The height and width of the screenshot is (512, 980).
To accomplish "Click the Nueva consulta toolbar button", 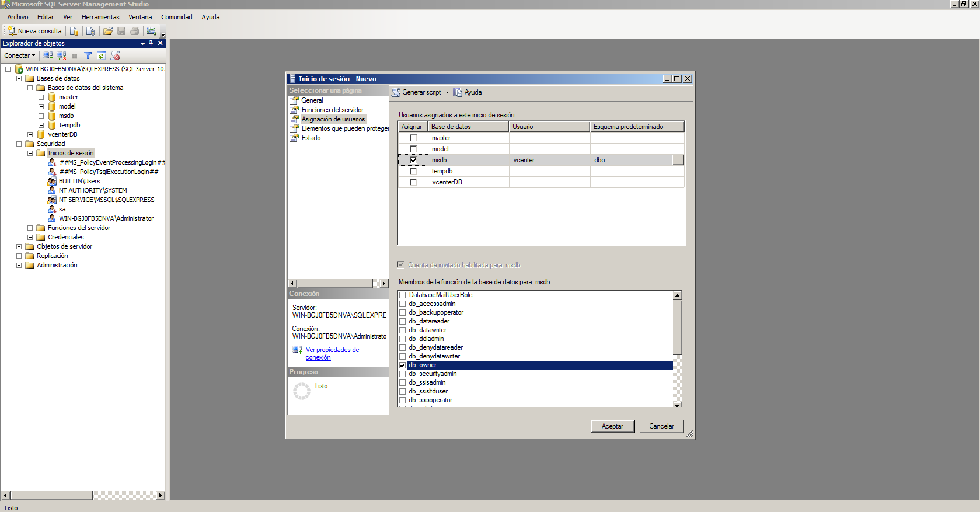I will coord(34,31).
